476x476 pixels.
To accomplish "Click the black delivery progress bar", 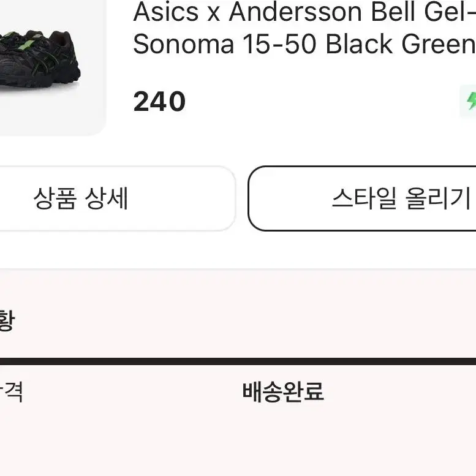I will coord(238,361).
